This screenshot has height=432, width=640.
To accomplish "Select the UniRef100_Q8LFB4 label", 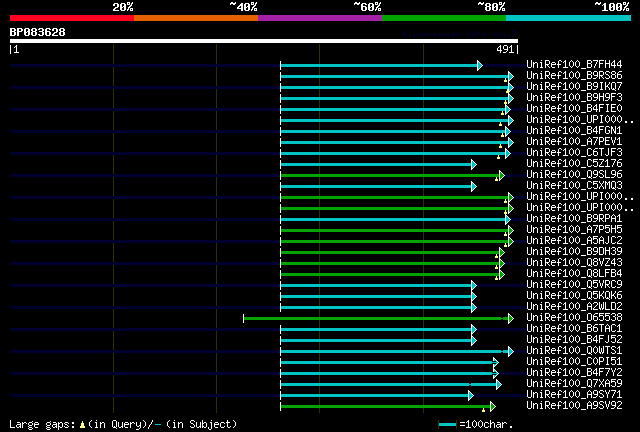I will 574,274.
